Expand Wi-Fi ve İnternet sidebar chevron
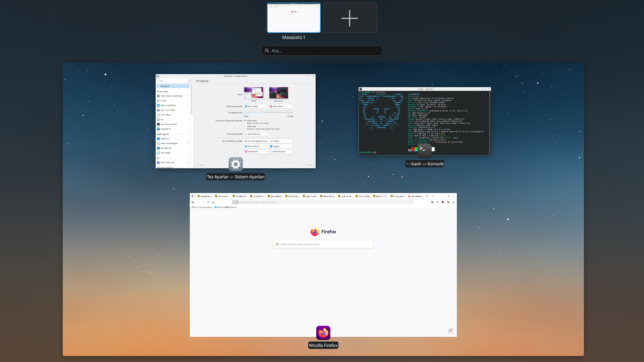Viewport: 644px width, 362px height. (x=188, y=163)
